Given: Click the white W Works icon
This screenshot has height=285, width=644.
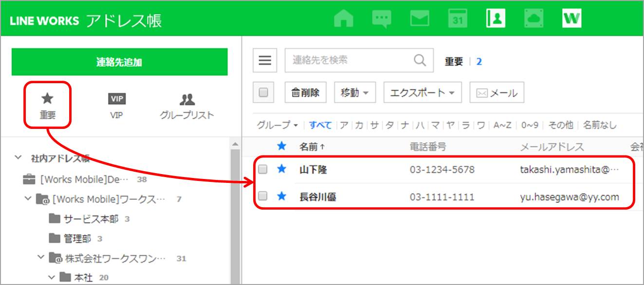Looking at the screenshot, I should pyautogui.click(x=571, y=19).
